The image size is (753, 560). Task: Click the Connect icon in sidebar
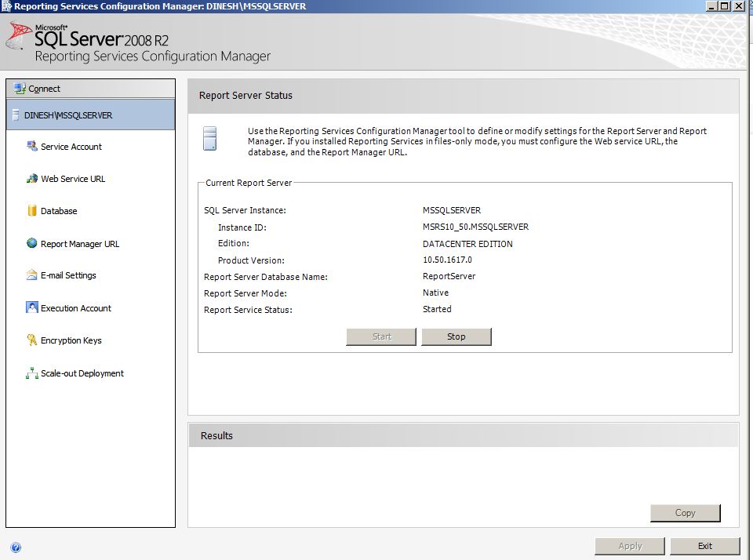20,89
